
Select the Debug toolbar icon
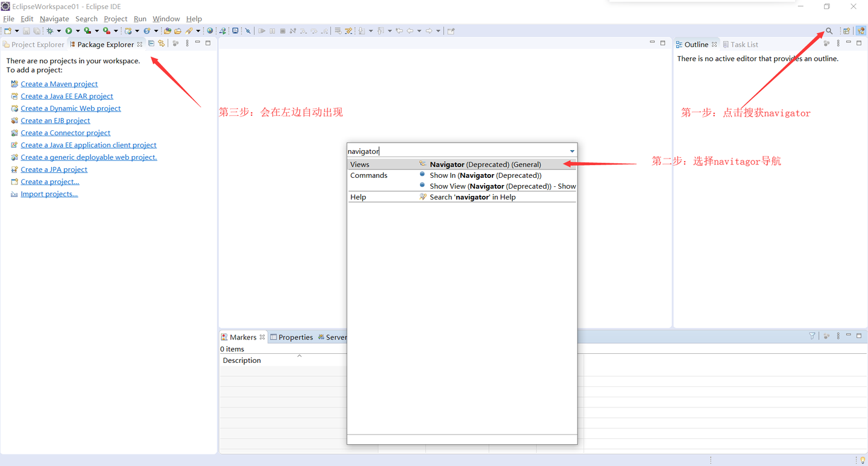pos(49,30)
